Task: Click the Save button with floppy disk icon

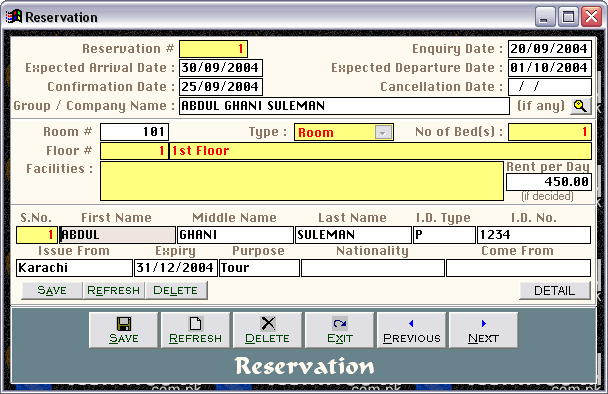Action: [x=124, y=330]
